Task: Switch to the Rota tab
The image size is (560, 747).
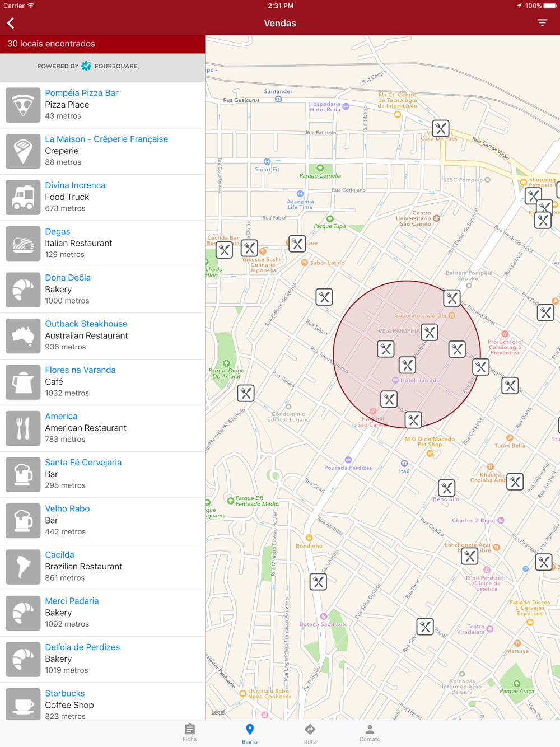Action: 310,733
